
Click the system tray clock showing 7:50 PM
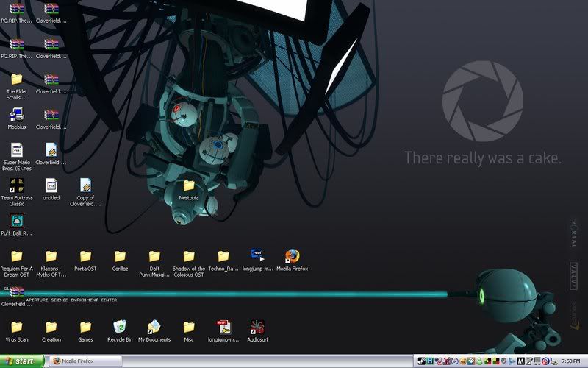tap(571, 361)
